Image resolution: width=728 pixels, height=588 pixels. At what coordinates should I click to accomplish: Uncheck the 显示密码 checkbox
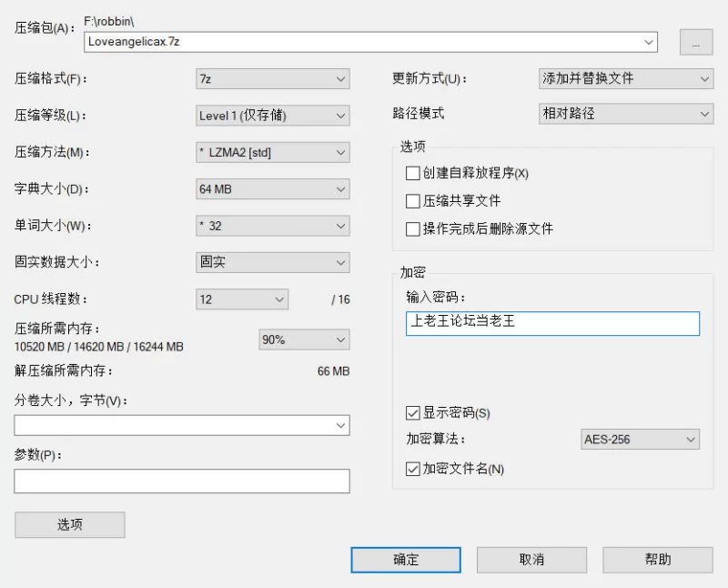(x=412, y=413)
